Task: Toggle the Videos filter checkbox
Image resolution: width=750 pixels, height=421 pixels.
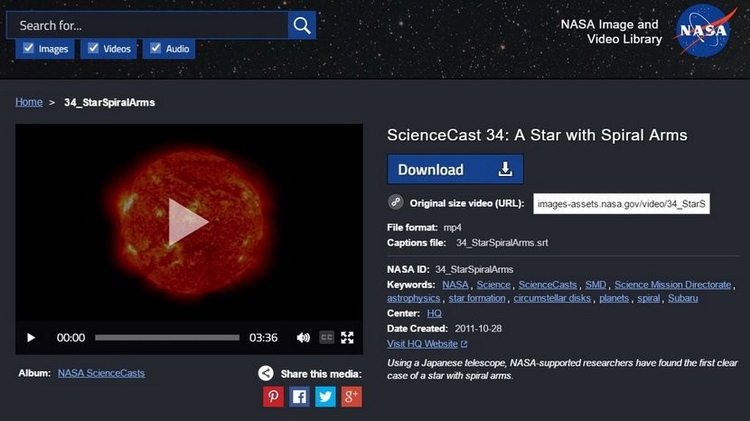Action: [93, 48]
